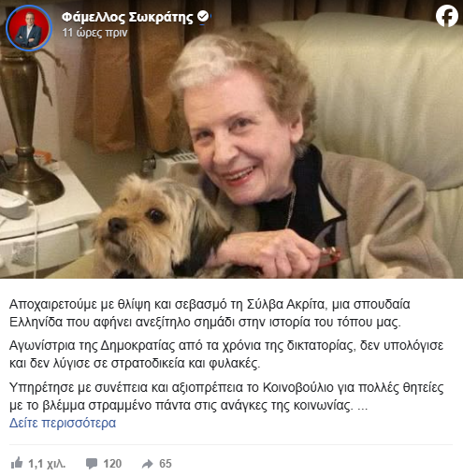
Task: Expand post text with "Δείτε περισσότερα"
Action: coord(63,423)
